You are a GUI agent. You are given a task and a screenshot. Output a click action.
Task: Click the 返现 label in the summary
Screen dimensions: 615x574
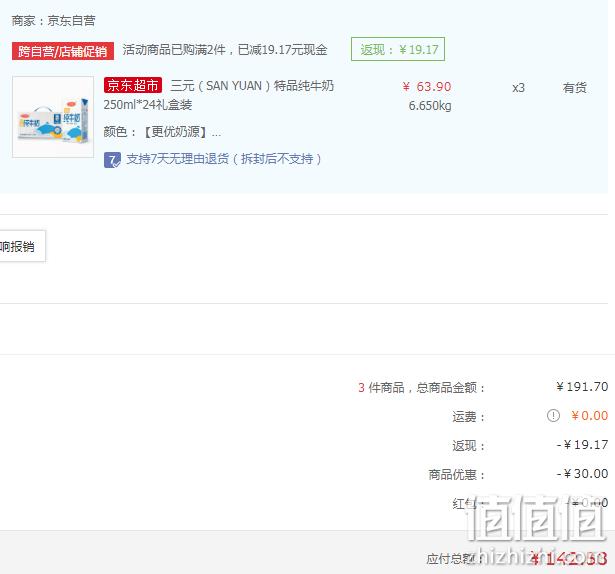coord(468,446)
